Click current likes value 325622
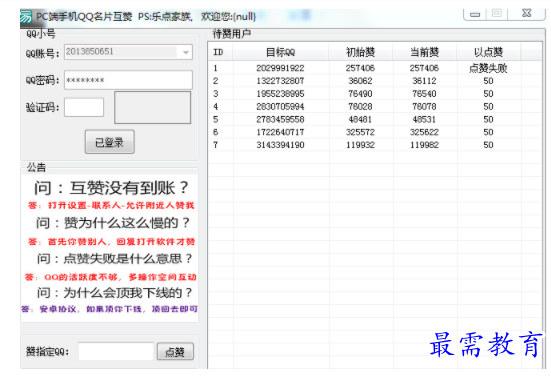The height and width of the screenshot is (376, 551). coord(424,132)
